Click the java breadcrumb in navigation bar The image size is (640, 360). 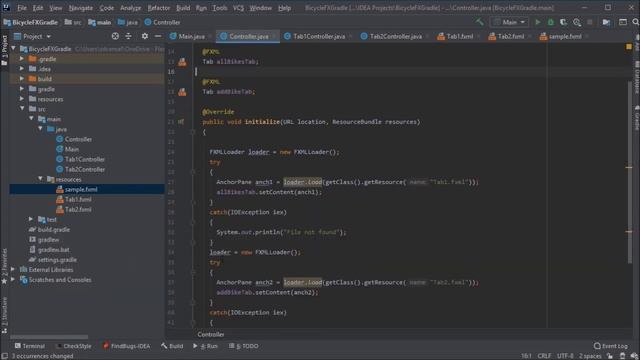127,22
